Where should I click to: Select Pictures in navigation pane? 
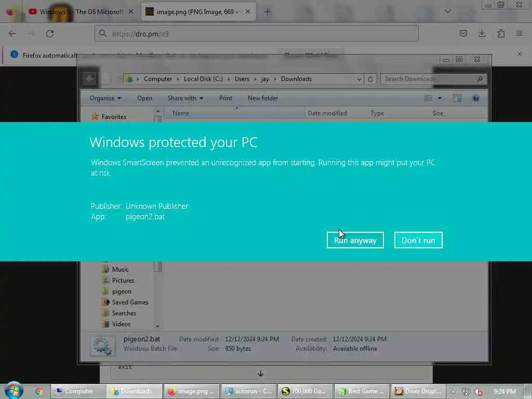(123, 280)
